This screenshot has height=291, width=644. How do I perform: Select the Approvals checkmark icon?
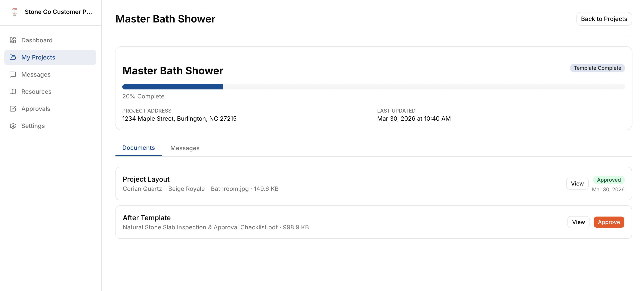point(13,109)
